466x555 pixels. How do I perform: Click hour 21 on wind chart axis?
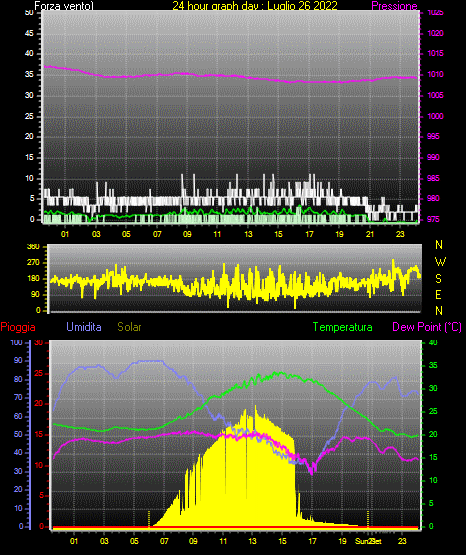tap(370, 234)
